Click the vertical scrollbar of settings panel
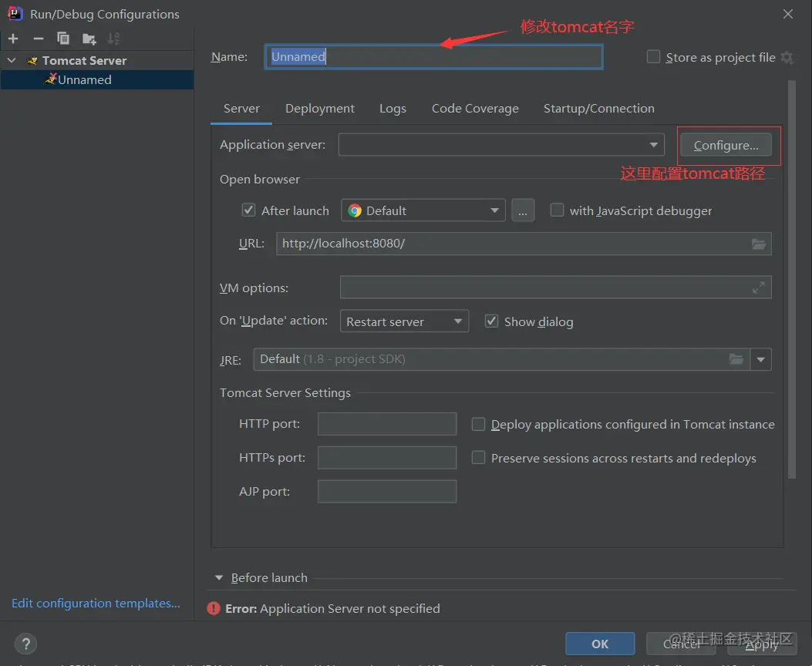The height and width of the screenshot is (666, 812). point(792,280)
